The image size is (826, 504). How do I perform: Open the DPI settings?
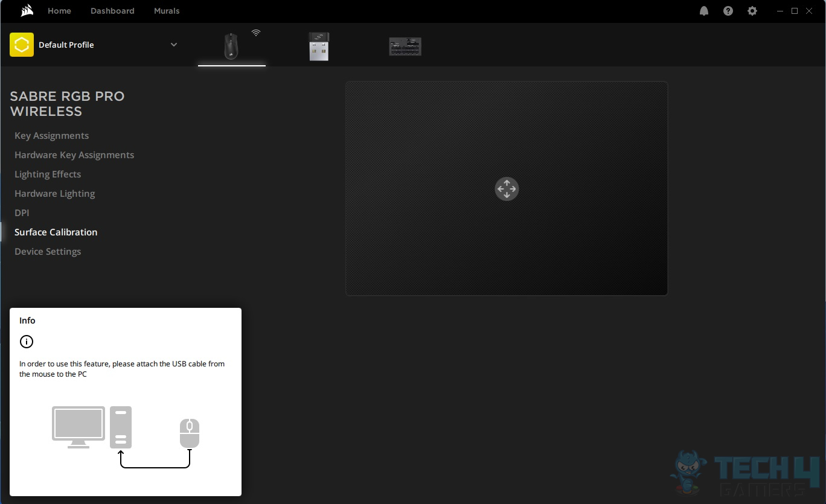click(x=22, y=213)
